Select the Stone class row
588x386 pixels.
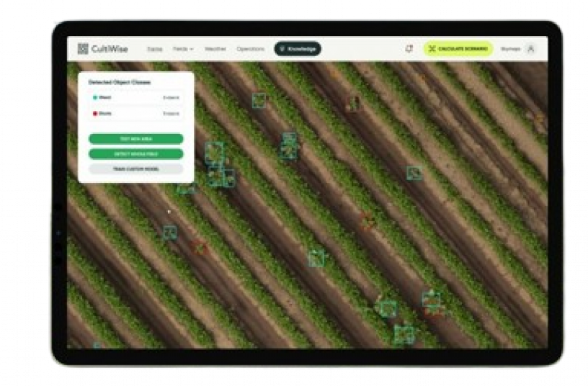[135, 113]
